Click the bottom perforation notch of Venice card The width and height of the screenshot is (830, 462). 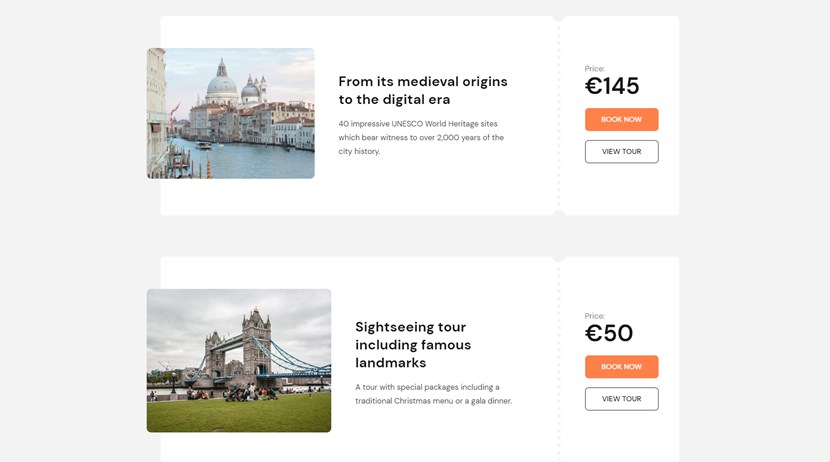[558, 212]
